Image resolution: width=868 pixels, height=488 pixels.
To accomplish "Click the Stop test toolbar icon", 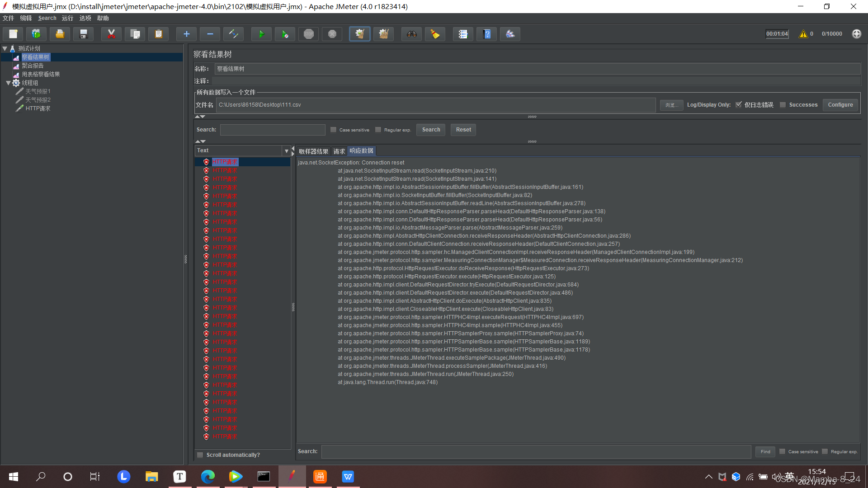I will coord(309,34).
